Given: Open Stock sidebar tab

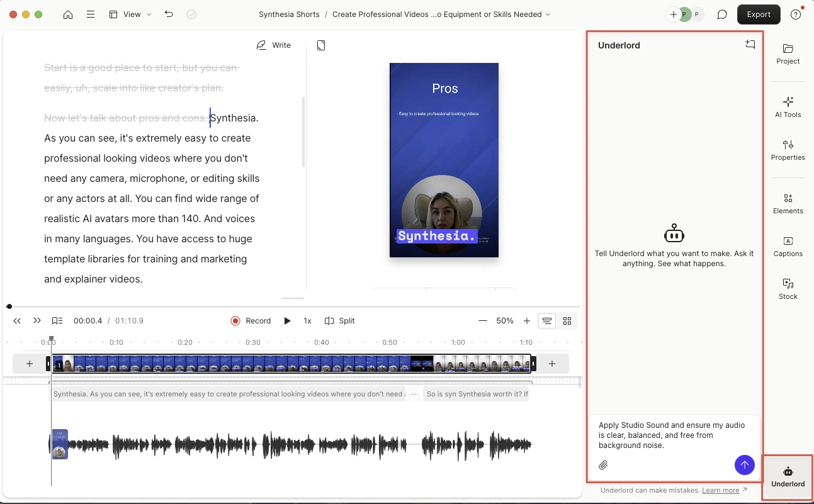Looking at the screenshot, I should click(x=788, y=289).
